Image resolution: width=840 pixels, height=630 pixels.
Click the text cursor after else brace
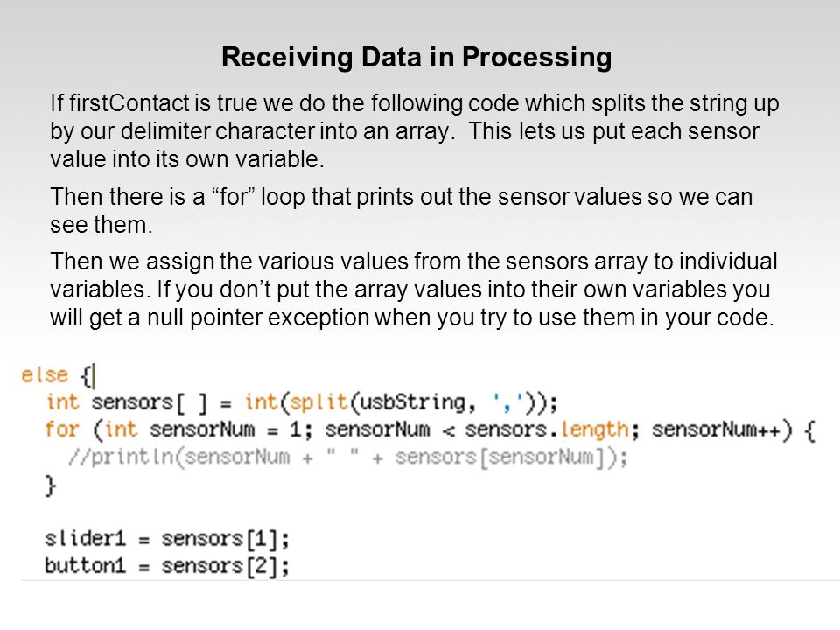pyautogui.click(x=94, y=375)
